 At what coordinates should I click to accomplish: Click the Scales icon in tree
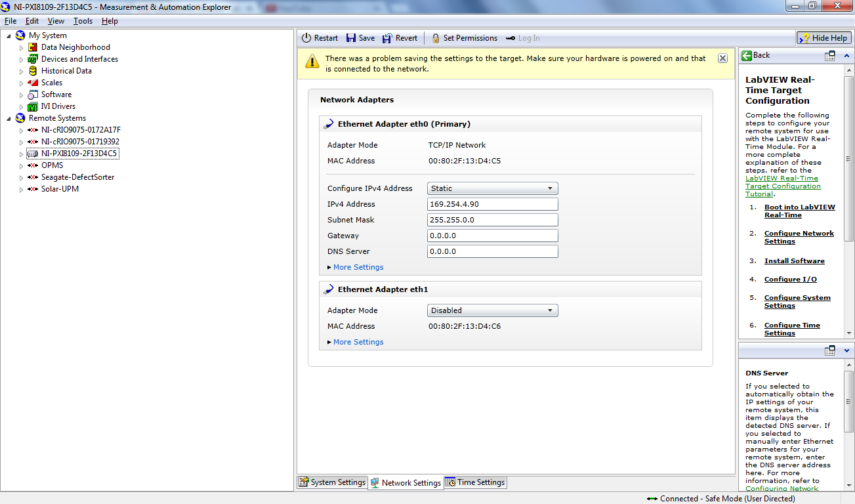33,83
